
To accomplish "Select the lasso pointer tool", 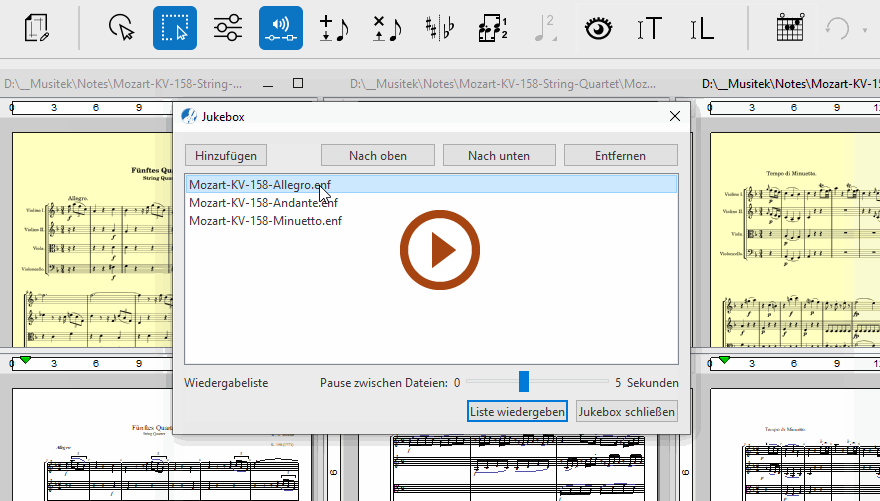I will [121, 28].
